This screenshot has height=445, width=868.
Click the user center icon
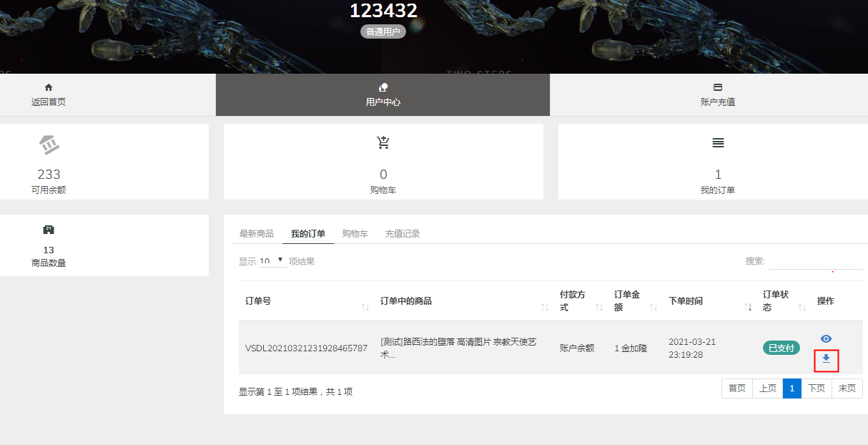pos(383,87)
